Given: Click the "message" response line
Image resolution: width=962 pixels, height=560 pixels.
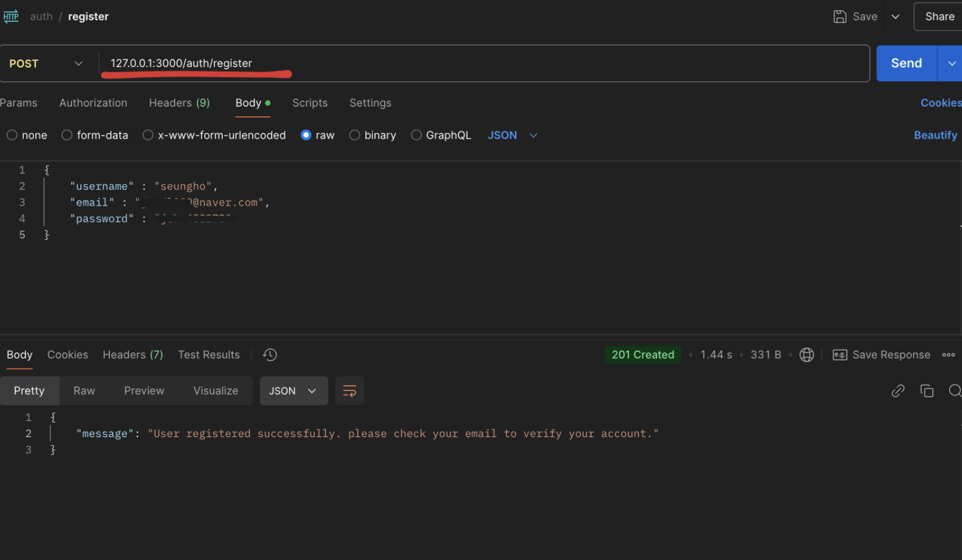Looking at the screenshot, I should (x=367, y=433).
